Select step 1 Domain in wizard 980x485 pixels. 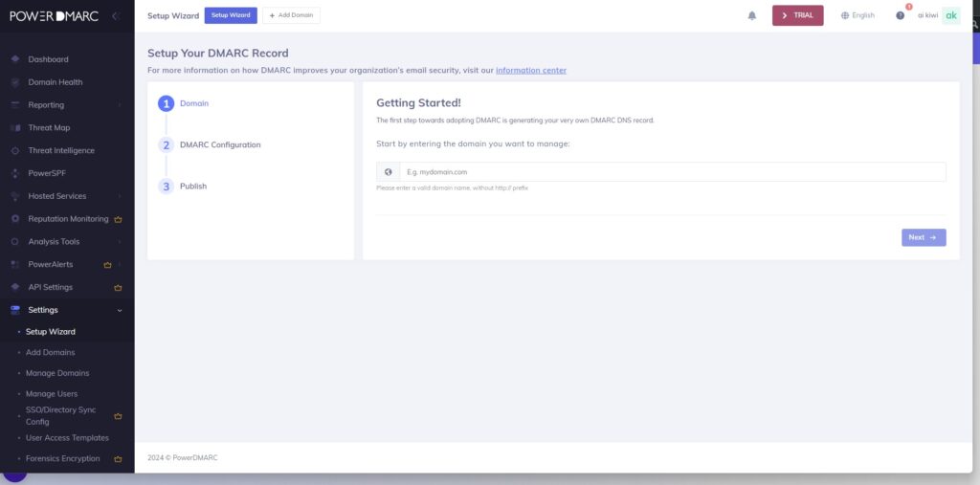[184, 103]
